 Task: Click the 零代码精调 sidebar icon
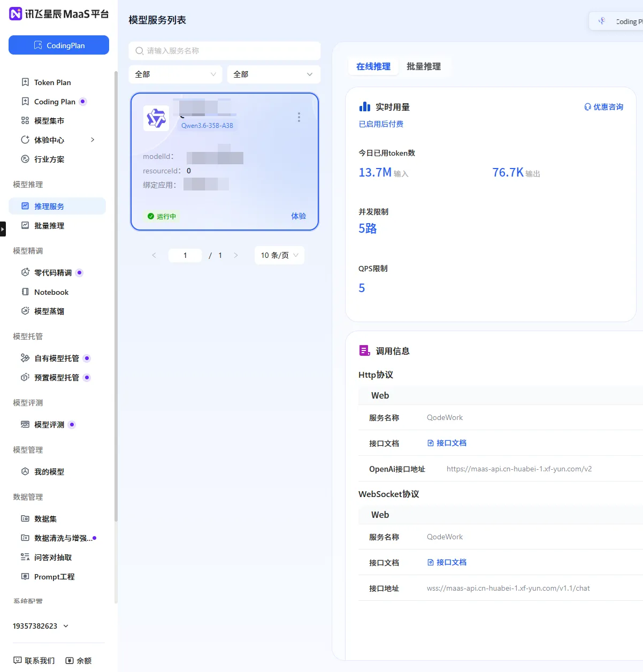pos(25,273)
